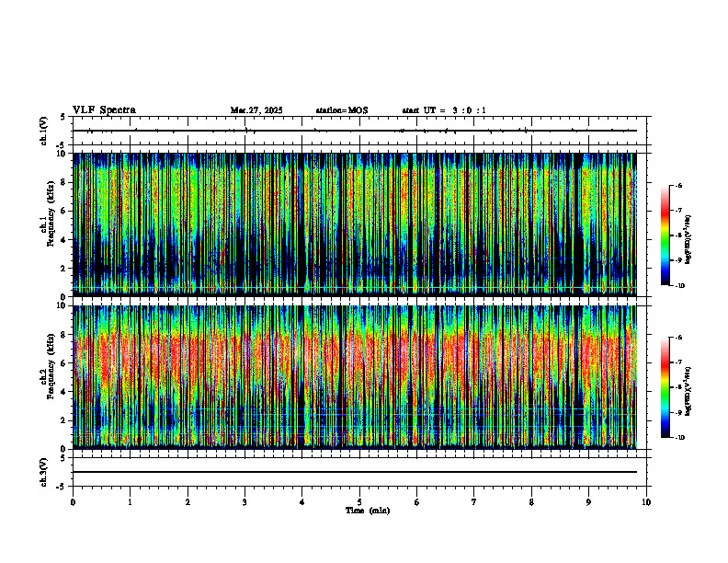Image resolution: width=728 pixels, height=563 pixels.
Task: Click the ch.2 color bar units label
Action: (688, 391)
